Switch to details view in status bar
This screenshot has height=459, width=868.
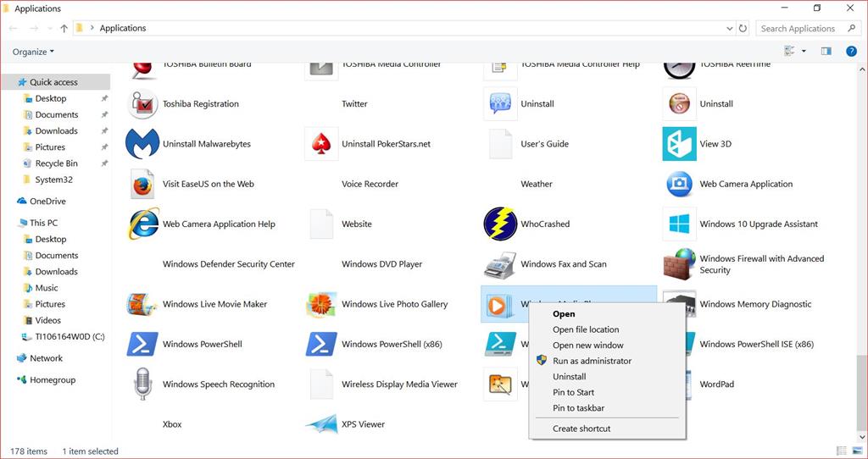point(842,451)
